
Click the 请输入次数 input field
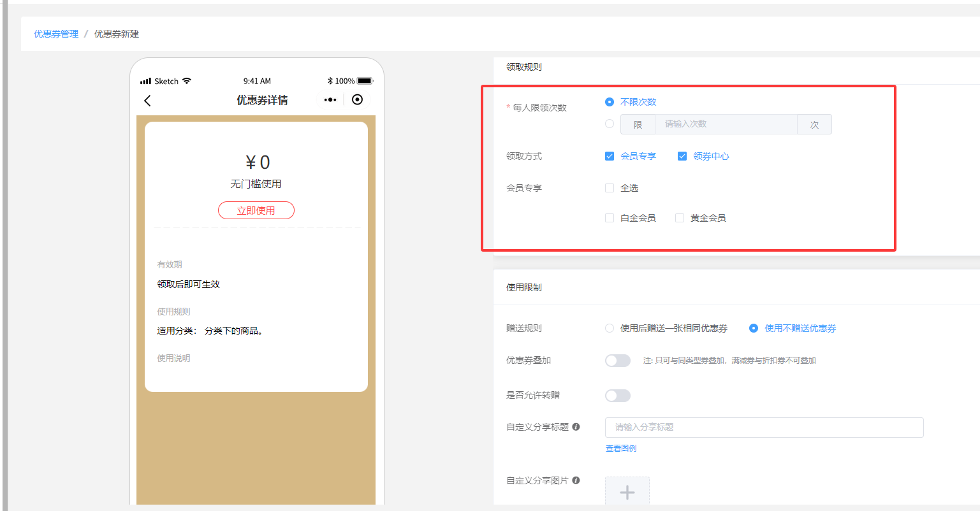pos(726,124)
